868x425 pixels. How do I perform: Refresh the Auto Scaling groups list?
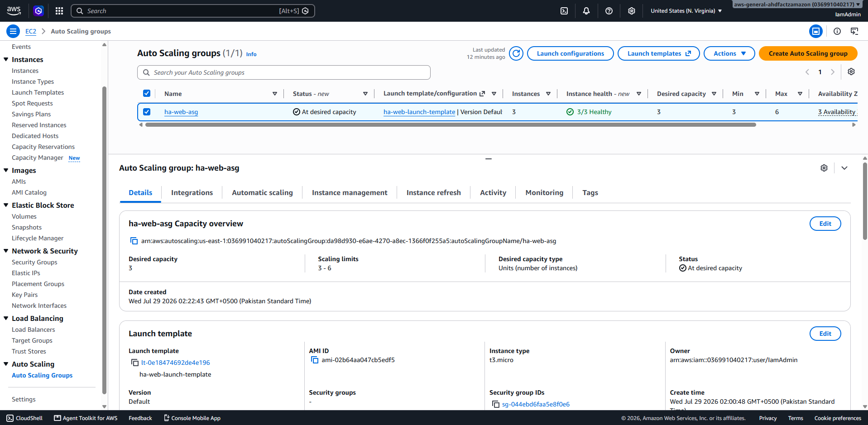point(516,53)
